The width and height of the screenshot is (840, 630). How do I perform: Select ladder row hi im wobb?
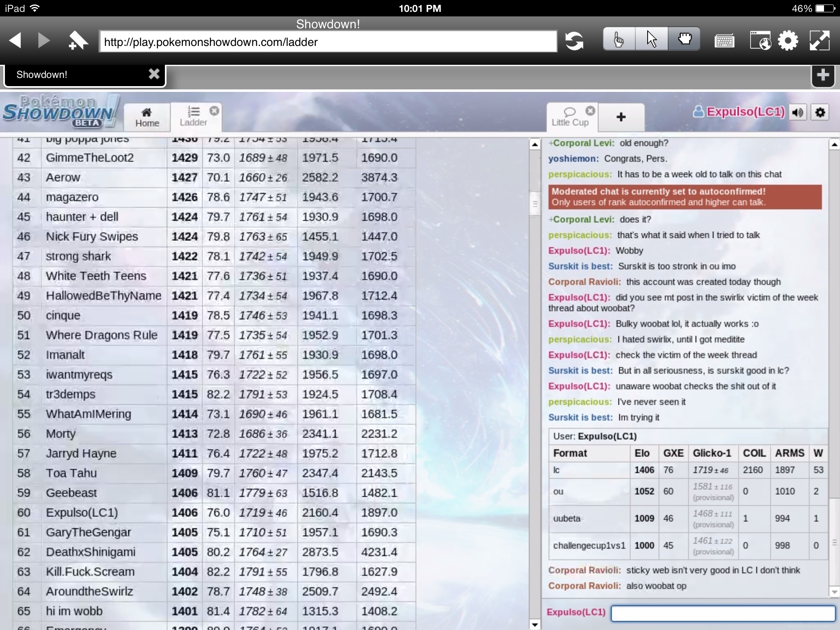[214, 611]
